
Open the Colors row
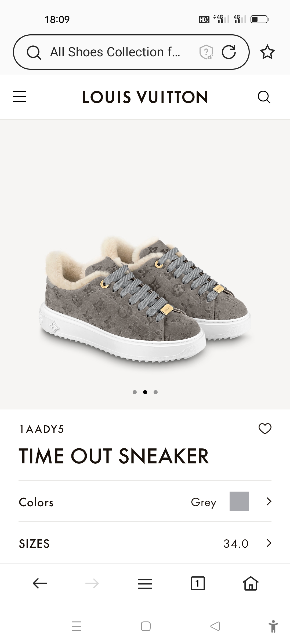click(x=145, y=501)
